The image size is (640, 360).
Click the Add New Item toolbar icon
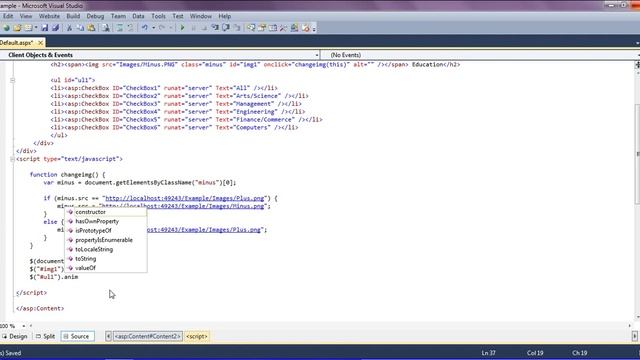point(28,28)
